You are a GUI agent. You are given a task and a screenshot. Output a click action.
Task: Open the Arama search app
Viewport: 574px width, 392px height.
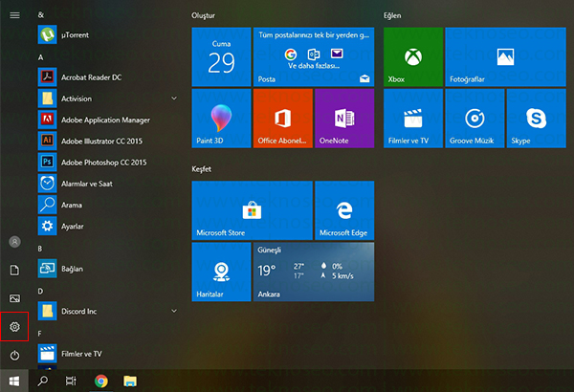click(107, 205)
